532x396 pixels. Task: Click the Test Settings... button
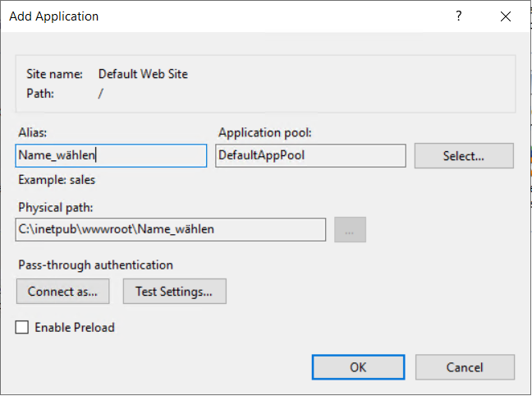(174, 291)
